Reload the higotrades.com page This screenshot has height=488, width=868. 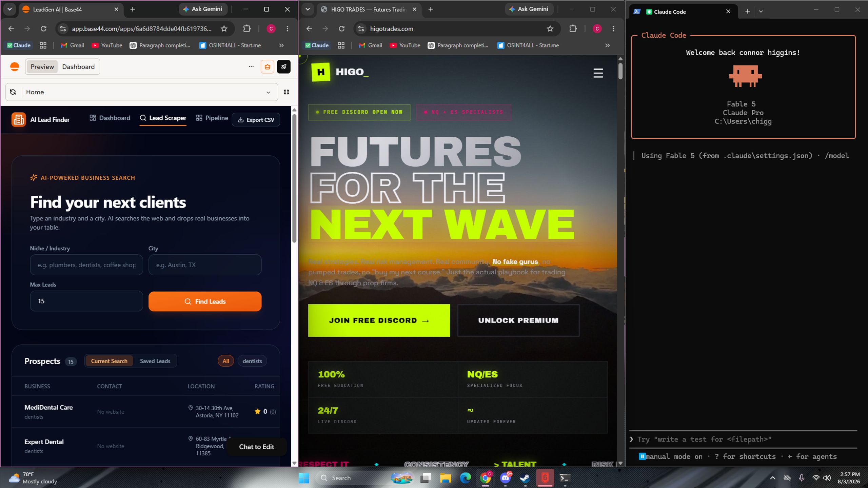(342, 29)
